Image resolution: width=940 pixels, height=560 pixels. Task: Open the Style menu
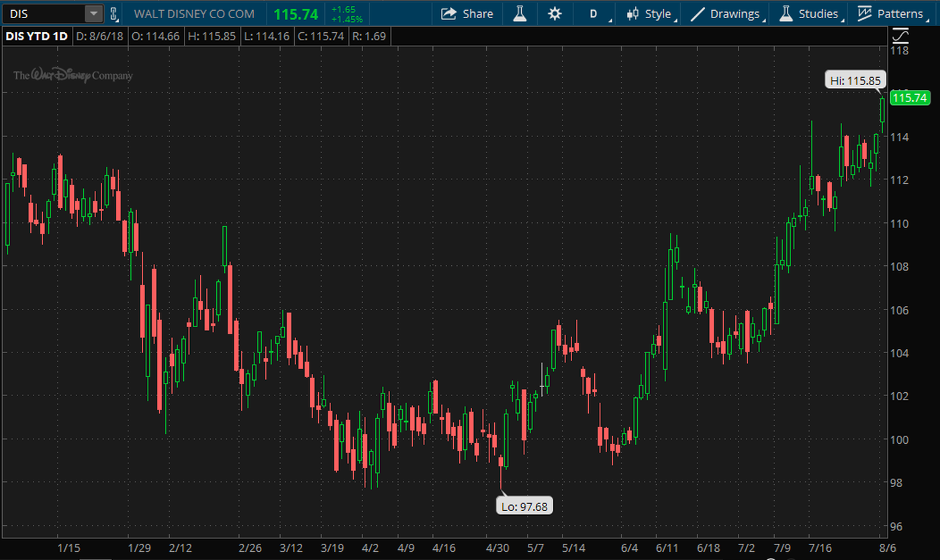coord(649,13)
